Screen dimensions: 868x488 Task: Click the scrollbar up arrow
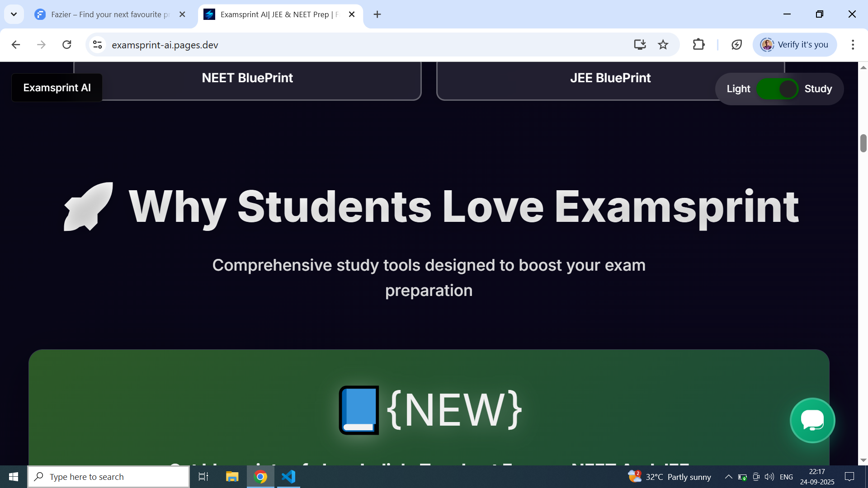pyautogui.click(x=863, y=67)
